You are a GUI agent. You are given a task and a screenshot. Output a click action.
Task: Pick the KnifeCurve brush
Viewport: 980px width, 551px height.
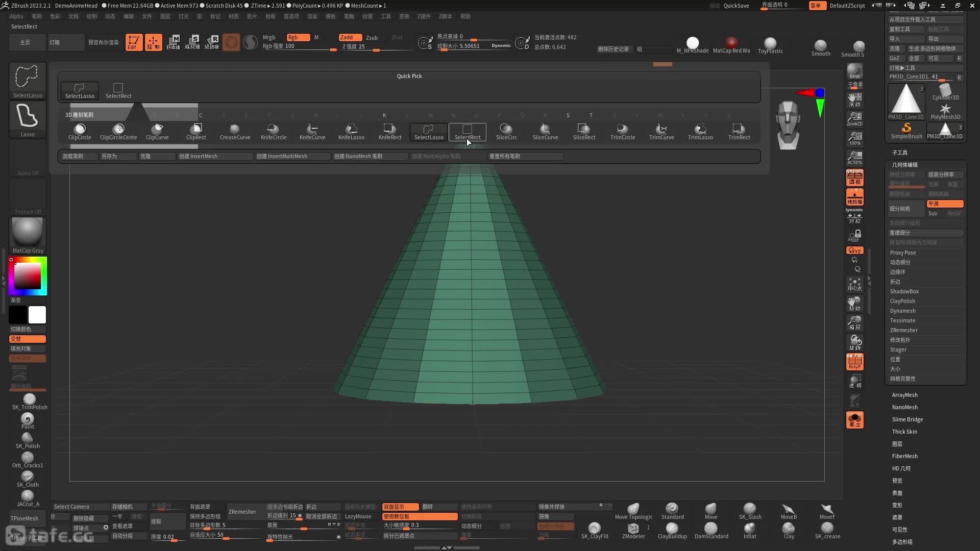[x=312, y=132]
